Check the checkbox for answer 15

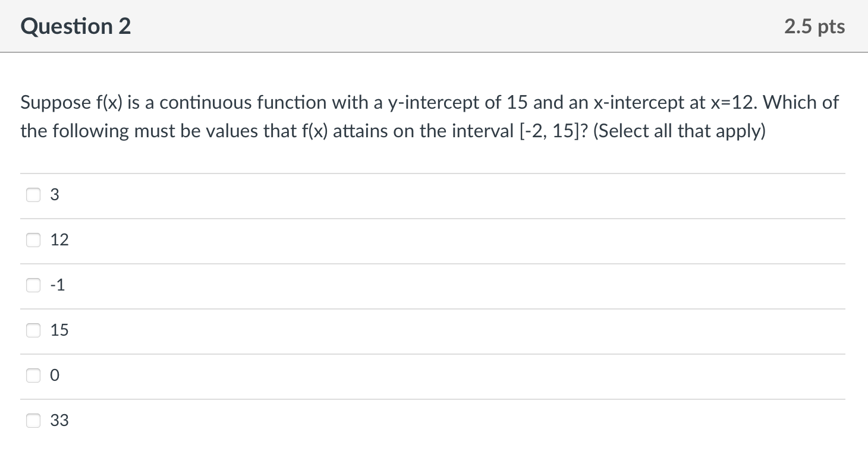pyautogui.click(x=33, y=330)
